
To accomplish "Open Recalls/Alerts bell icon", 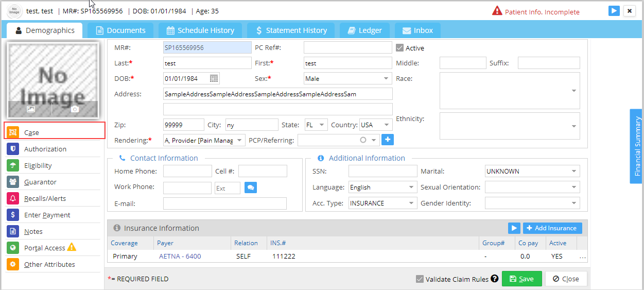I will [x=13, y=198].
